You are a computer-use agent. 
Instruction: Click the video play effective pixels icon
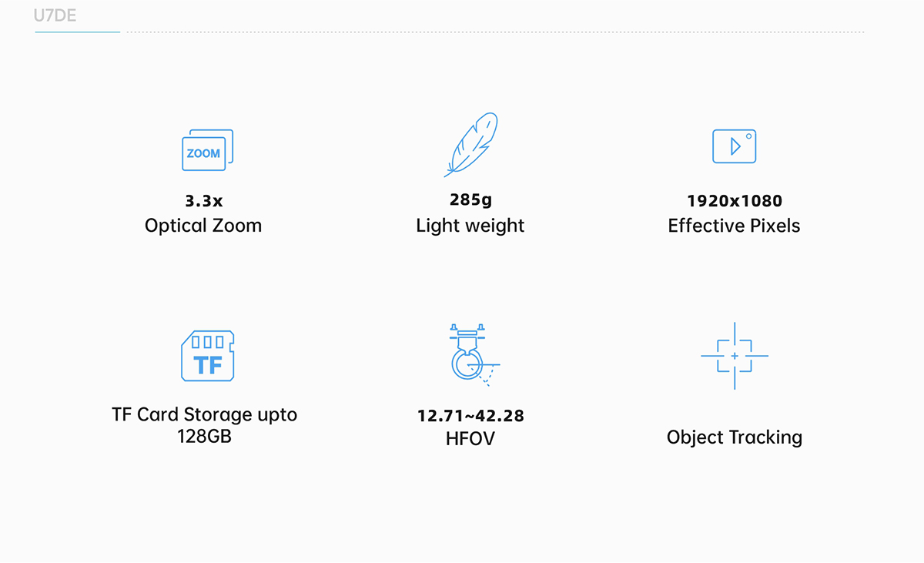[734, 146]
